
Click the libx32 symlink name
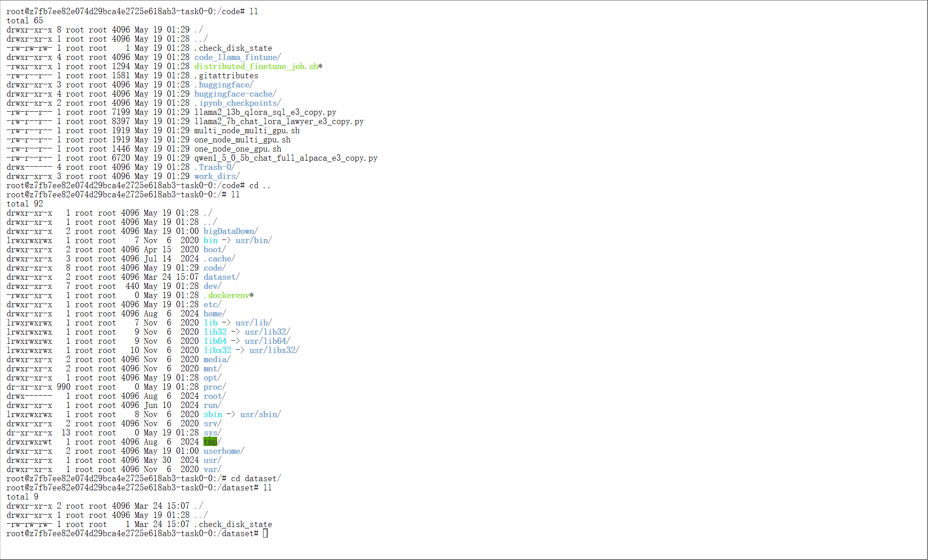pos(217,350)
